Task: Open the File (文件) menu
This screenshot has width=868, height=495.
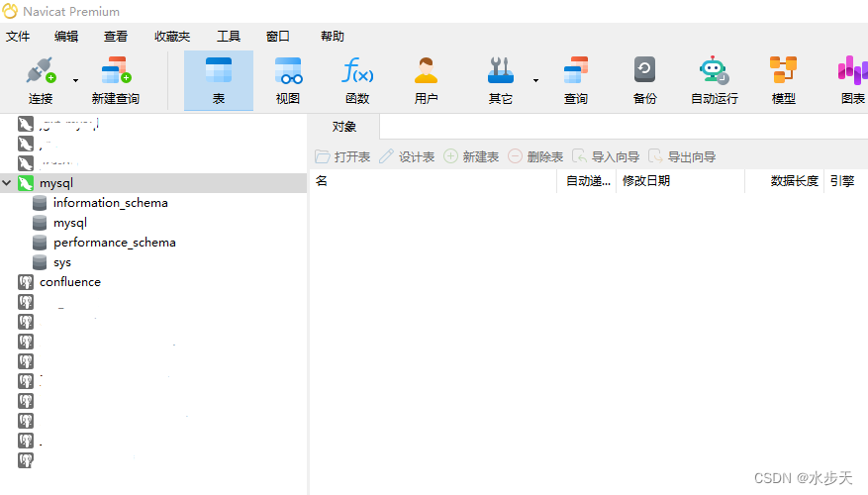Action: click(x=18, y=37)
